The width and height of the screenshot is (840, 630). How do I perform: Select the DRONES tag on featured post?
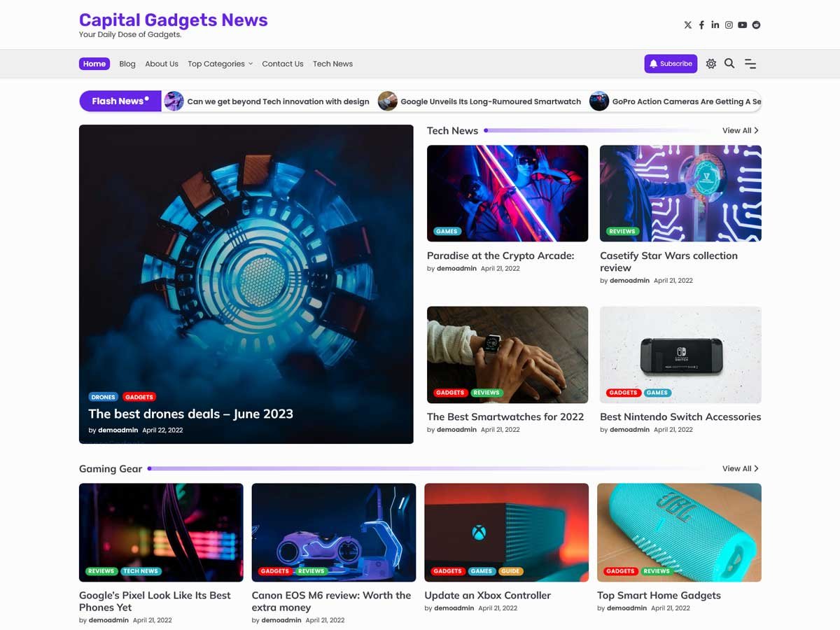[104, 397]
